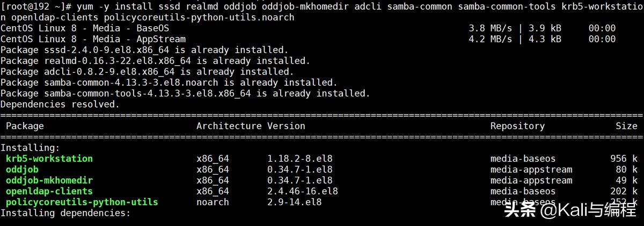This screenshot has height=226, width=644.
Task: Click the Repository column header
Action: (x=517, y=126)
